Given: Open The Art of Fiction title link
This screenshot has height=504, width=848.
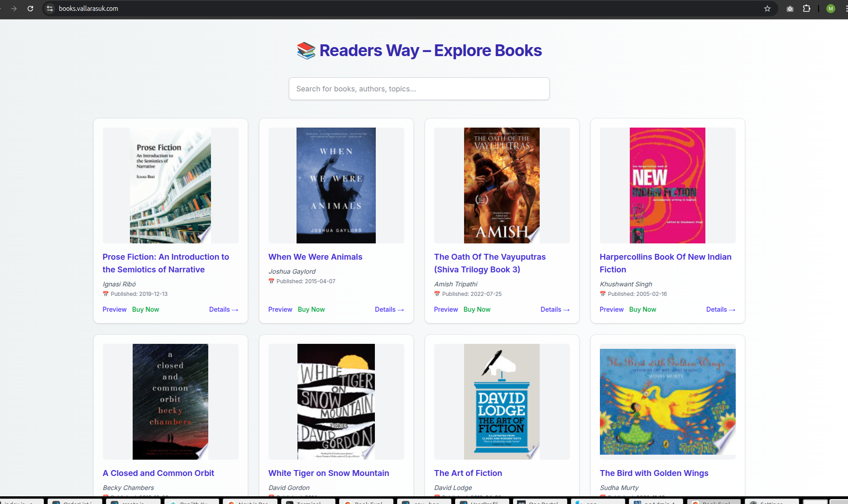Looking at the screenshot, I should (468, 473).
